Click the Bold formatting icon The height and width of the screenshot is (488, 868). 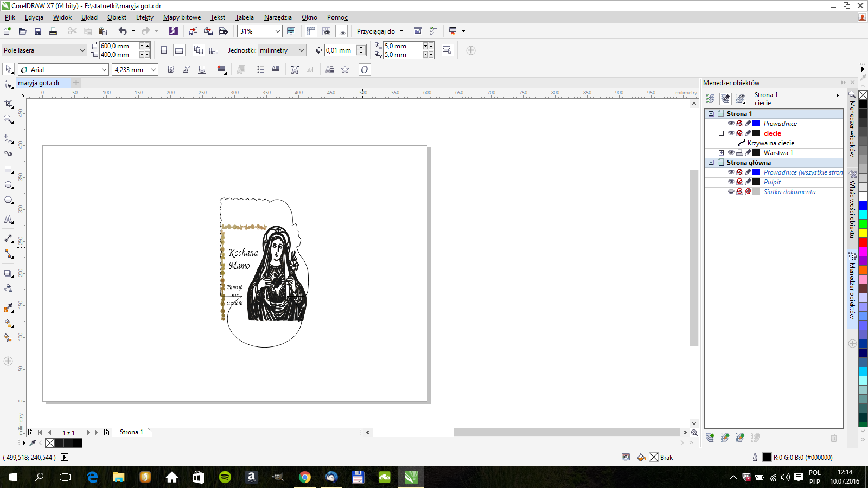point(171,69)
